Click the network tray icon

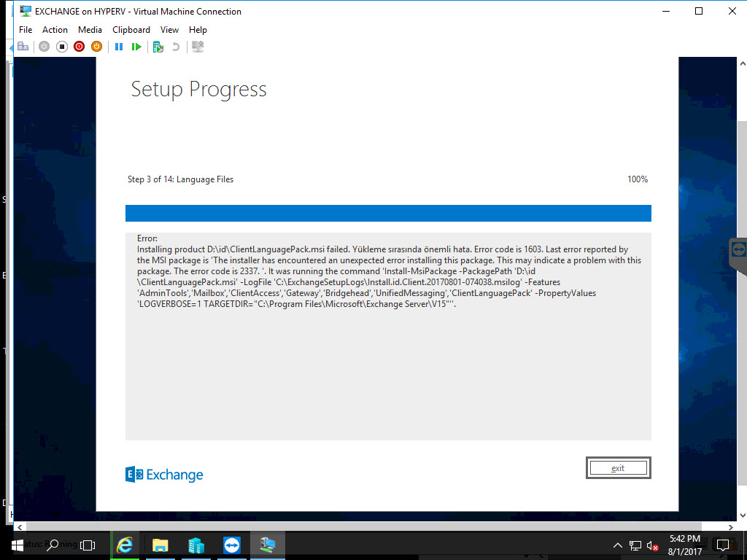635,545
